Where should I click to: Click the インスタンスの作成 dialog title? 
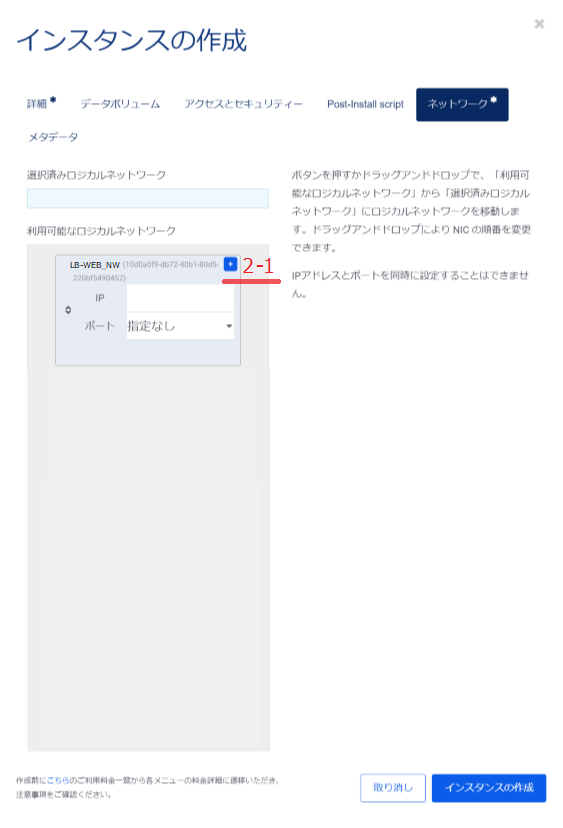coord(132,41)
